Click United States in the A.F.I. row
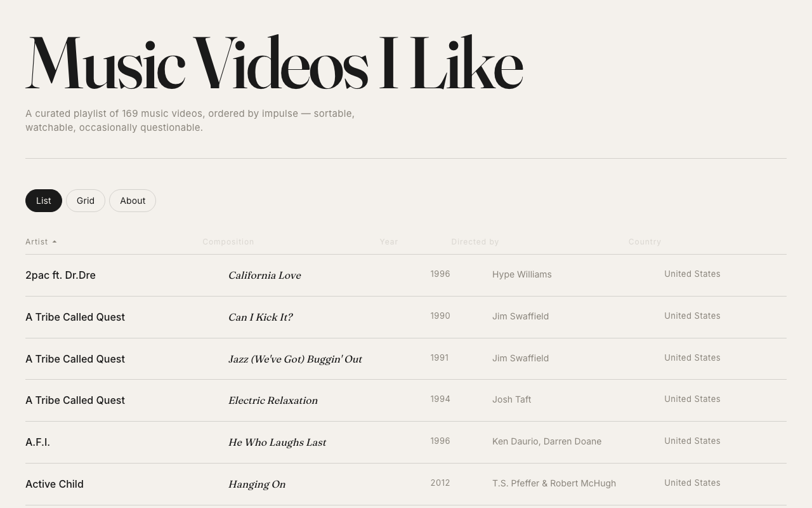 tap(692, 441)
